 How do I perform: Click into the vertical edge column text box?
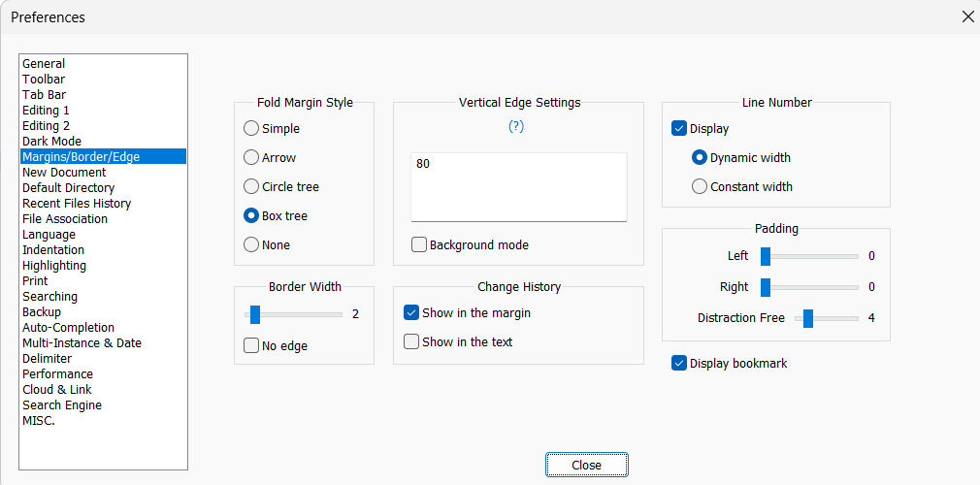[518, 186]
